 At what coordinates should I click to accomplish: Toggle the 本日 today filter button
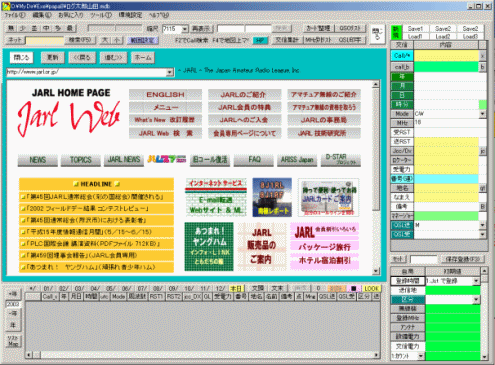click(x=236, y=288)
